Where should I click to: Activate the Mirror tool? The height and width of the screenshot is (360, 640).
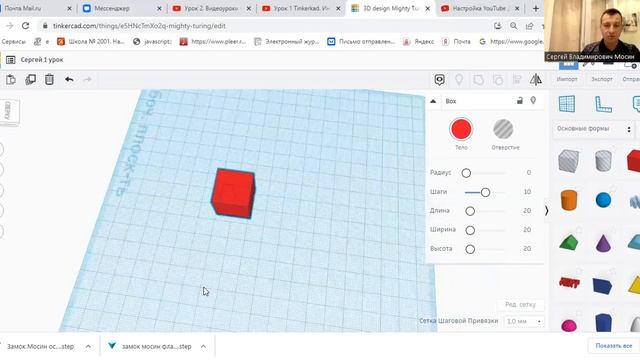[x=536, y=80]
